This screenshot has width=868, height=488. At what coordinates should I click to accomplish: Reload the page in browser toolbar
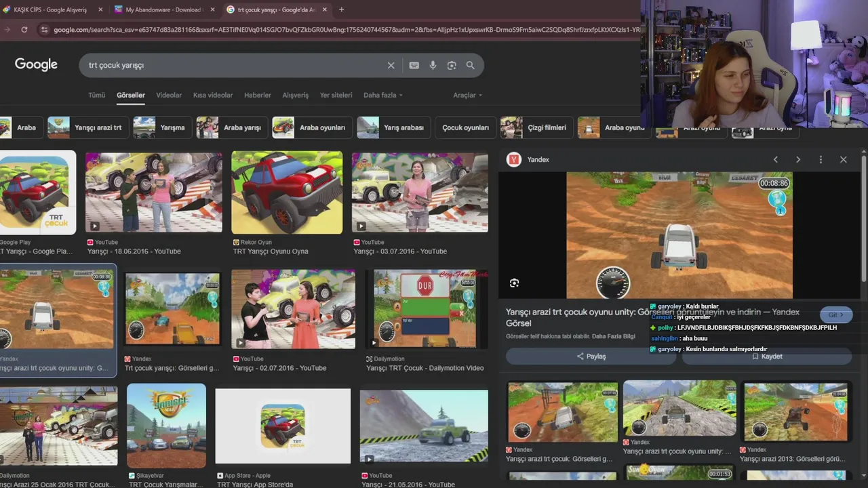tap(24, 30)
